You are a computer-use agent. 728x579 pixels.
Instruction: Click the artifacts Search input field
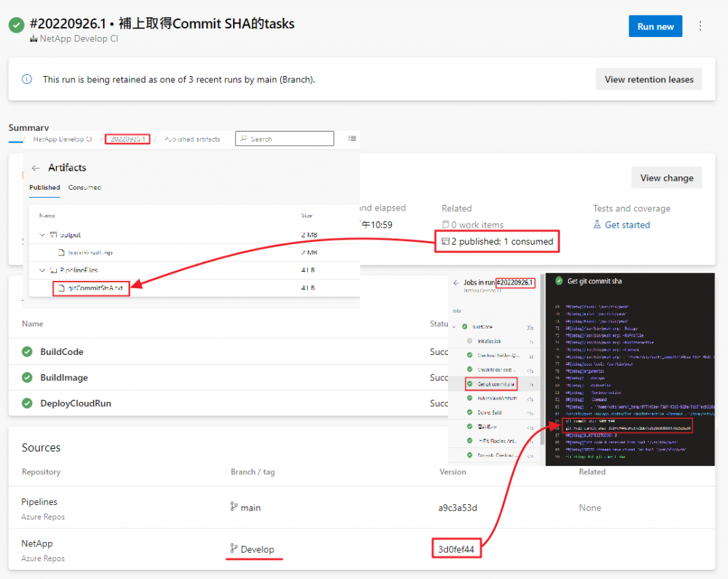(284, 139)
